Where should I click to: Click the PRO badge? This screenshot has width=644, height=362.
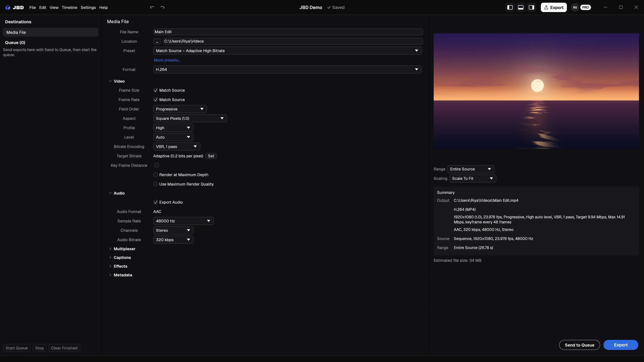(585, 8)
